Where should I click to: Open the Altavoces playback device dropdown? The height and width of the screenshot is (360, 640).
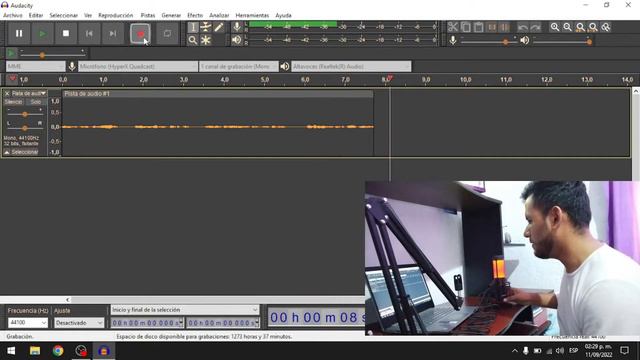351,66
